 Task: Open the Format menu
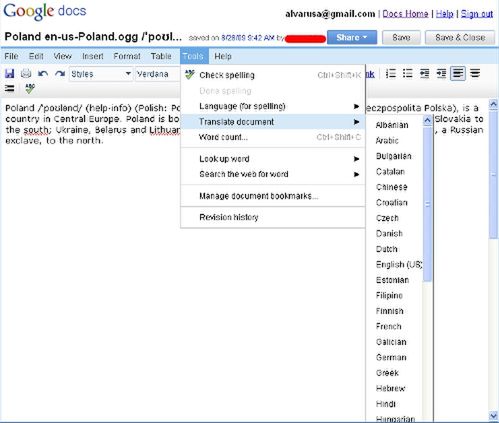point(127,56)
